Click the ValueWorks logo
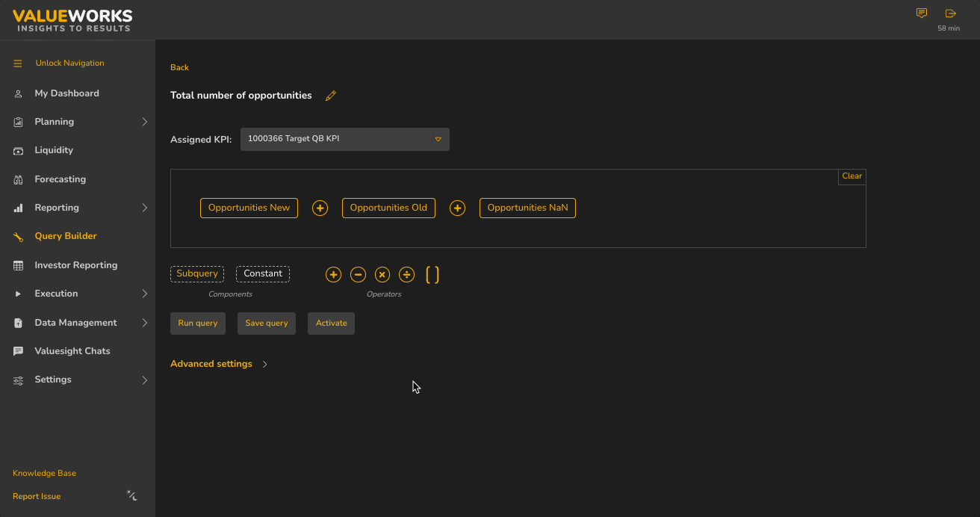Image resolution: width=980 pixels, height=517 pixels. click(x=72, y=20)
